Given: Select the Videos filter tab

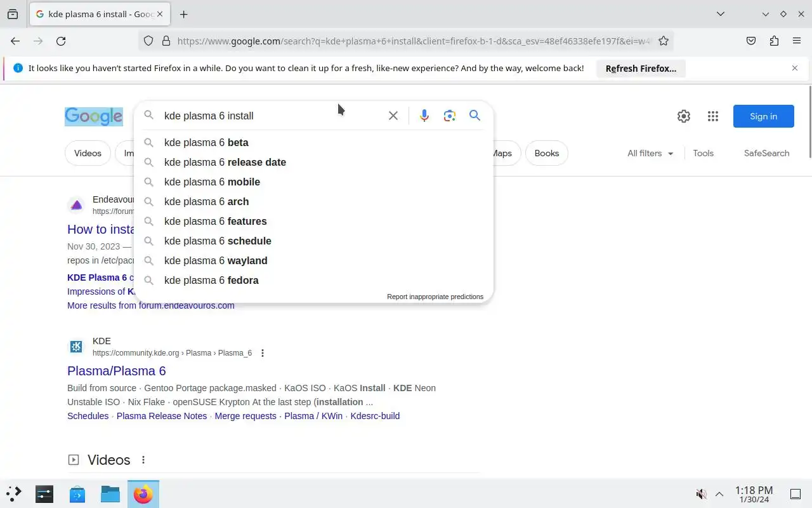Looking at the screenshot, I should 88,153.
